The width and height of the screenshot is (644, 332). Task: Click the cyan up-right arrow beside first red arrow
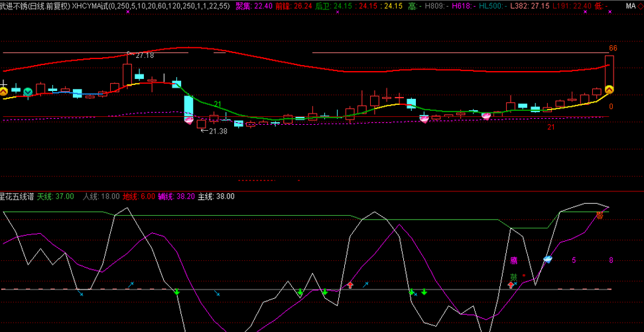tap(365, 284)
